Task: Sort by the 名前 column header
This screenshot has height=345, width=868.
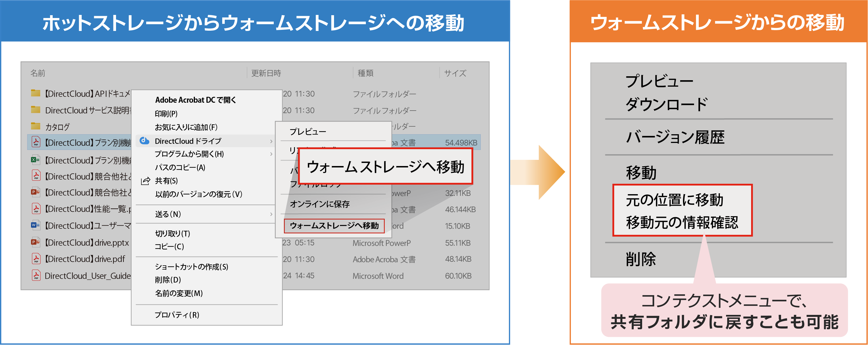Action: point(38,73)
